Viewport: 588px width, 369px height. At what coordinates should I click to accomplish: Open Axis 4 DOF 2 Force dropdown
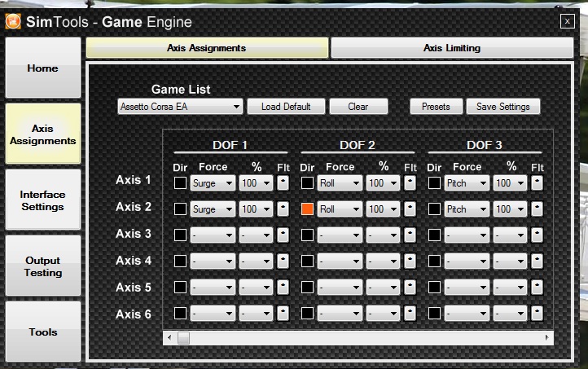click(x=340, y=261)
